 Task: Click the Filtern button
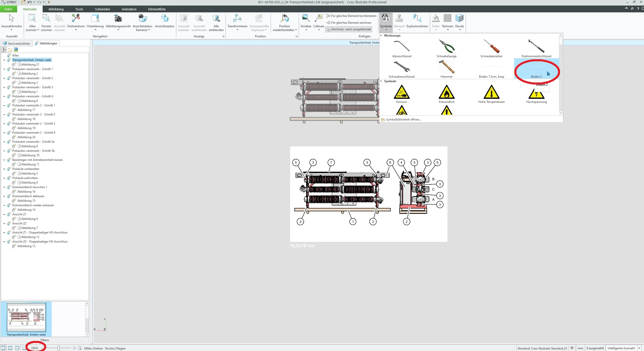(45, 340)
